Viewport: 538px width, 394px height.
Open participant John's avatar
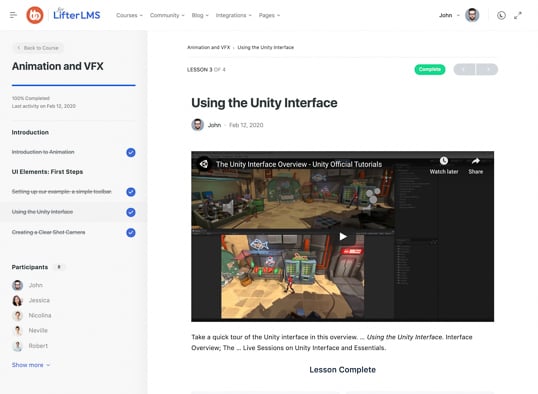(x=17, y=285)
